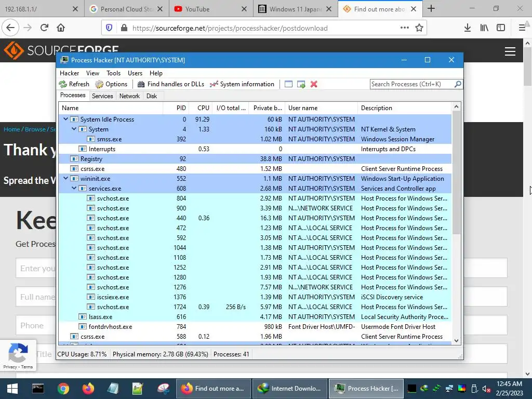This screenshot has width=532, height=399.
Task: Click the find window toolbar icon
Action: tap(288, 84)
